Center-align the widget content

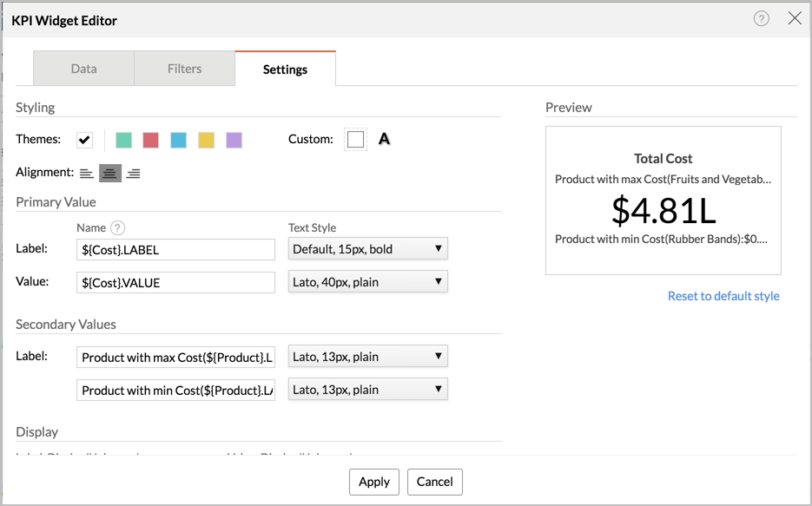[x=109, y=173]
